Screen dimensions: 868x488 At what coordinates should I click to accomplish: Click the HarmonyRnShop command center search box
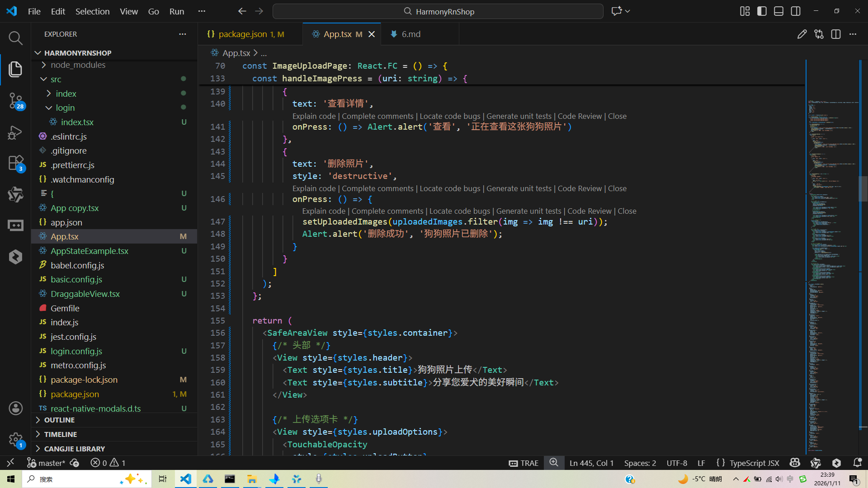438,11
